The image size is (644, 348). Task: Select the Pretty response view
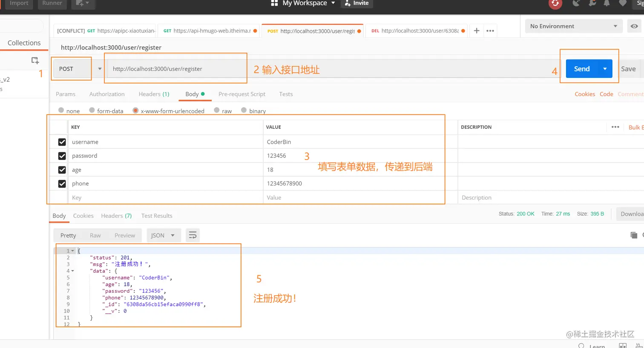(x=68, y=235)
